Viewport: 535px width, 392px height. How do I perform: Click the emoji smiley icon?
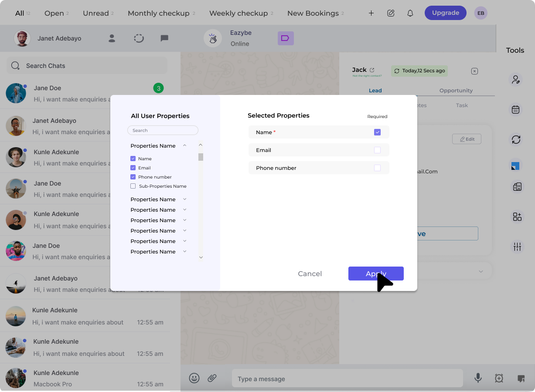pos(194,378)
